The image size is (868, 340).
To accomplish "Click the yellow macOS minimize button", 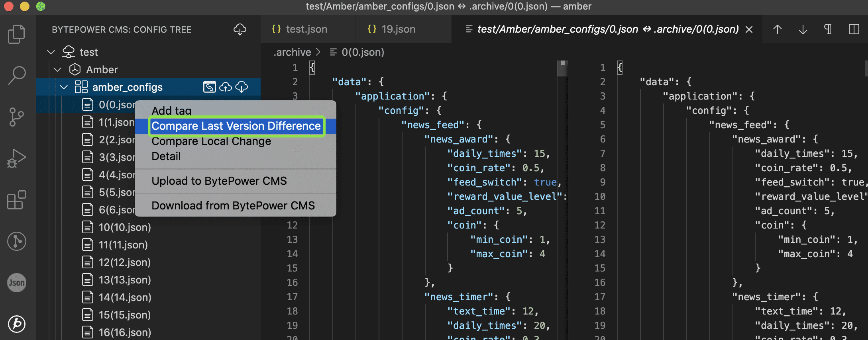I will (x=25, y=6).
